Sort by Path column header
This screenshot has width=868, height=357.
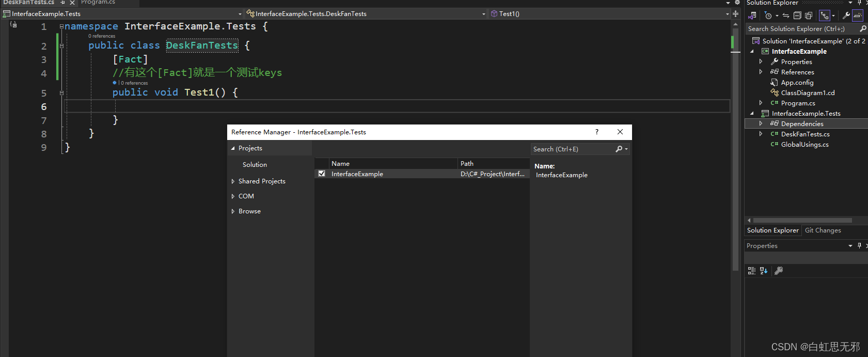click(x=493, y=164)
